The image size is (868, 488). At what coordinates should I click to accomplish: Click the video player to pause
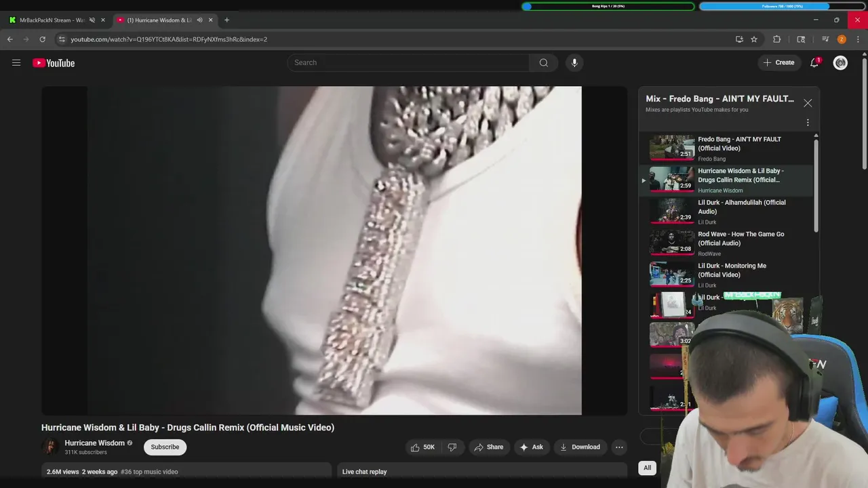pos(334,250)
